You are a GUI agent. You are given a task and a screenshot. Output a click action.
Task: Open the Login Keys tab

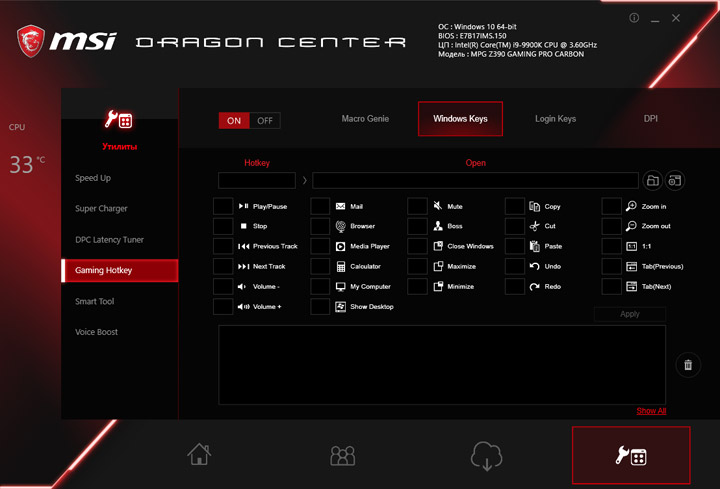[x=555, y=118]
